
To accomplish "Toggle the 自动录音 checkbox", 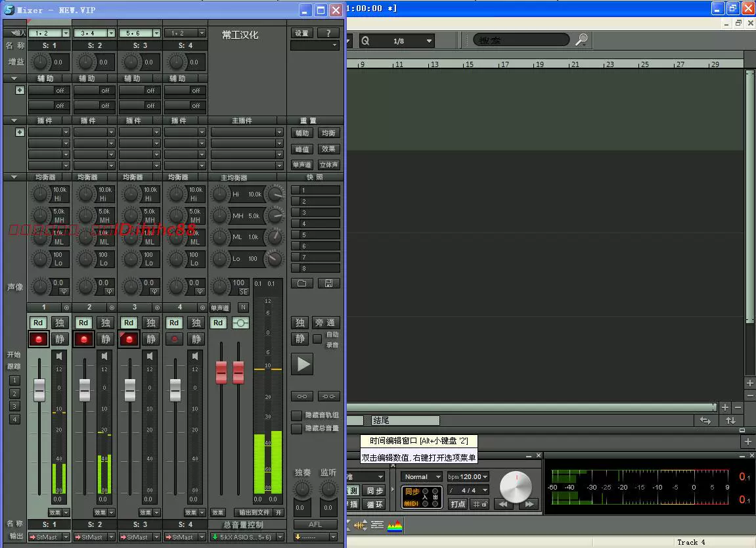I will pos(317,339).
